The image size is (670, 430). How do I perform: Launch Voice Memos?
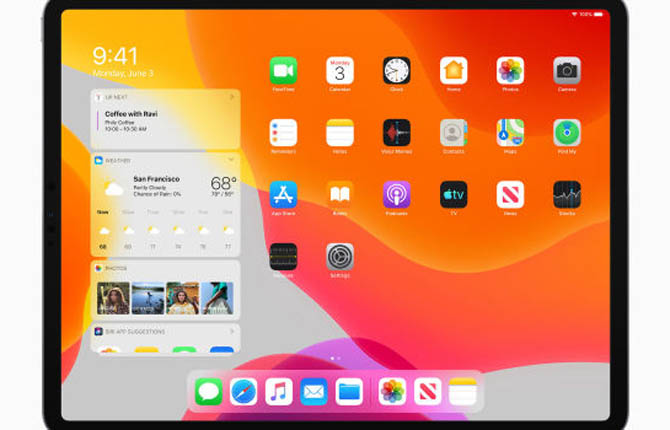(397, 133)
